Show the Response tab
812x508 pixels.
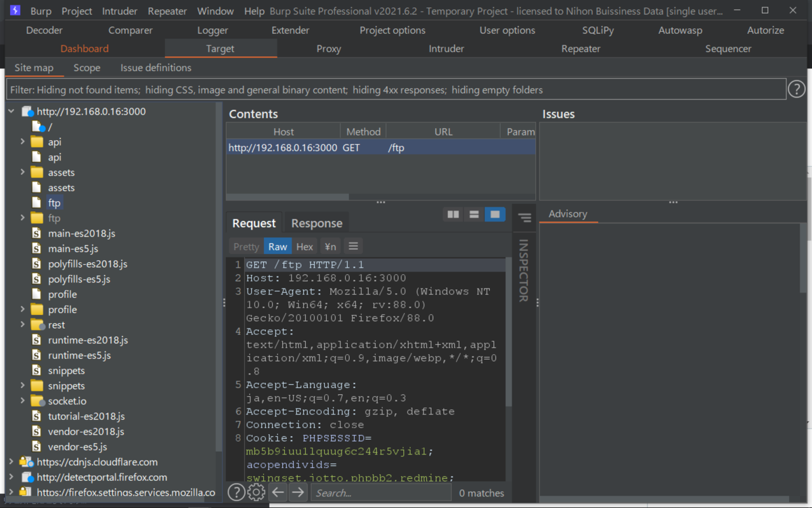(x=317, y=224)
